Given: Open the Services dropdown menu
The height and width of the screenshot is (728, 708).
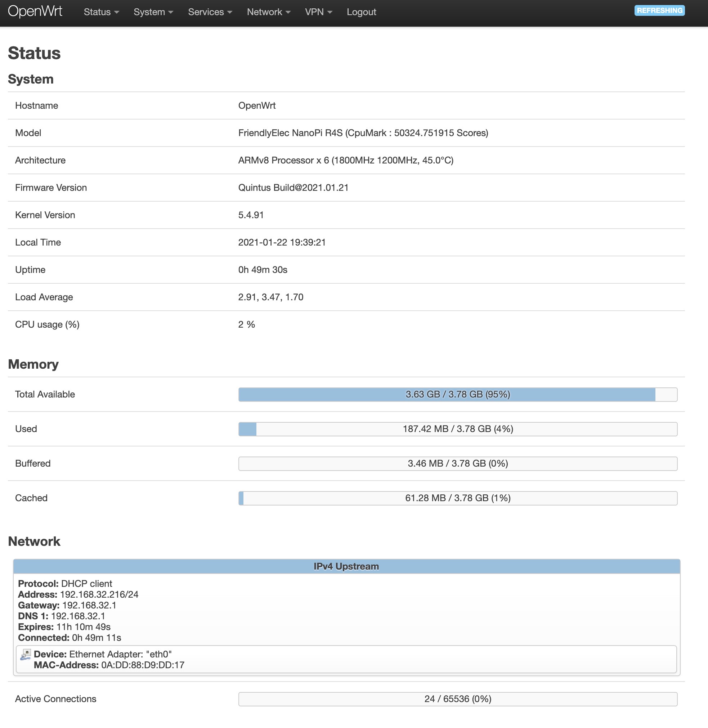Looking at the screenshot, I should click(x=210, y=12).
